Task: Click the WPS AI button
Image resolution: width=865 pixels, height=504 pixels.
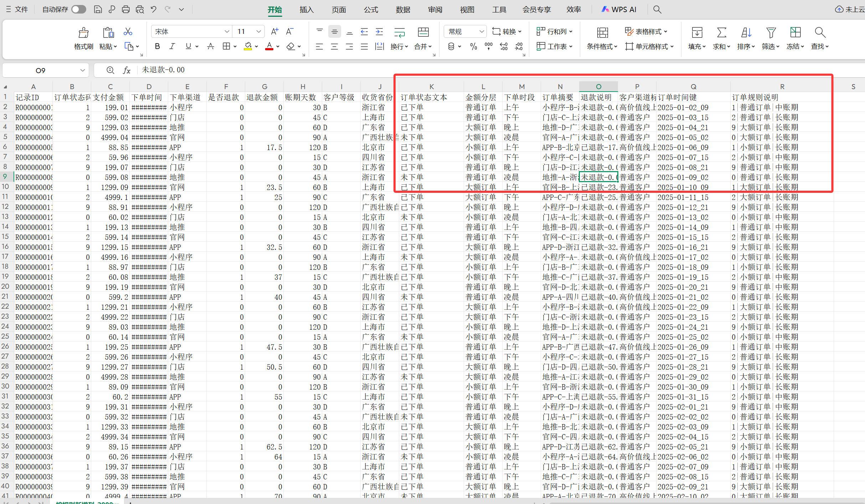Action: point(619,10)
